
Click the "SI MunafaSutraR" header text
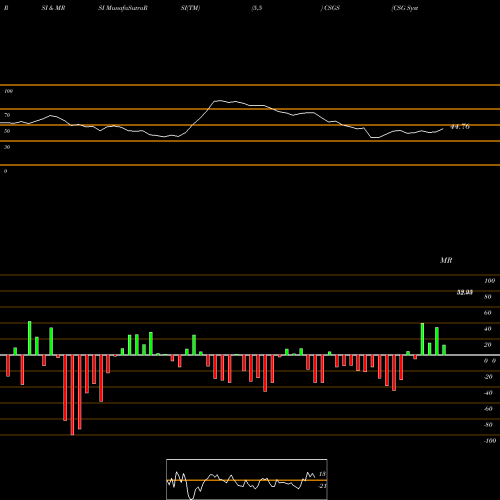123,8
